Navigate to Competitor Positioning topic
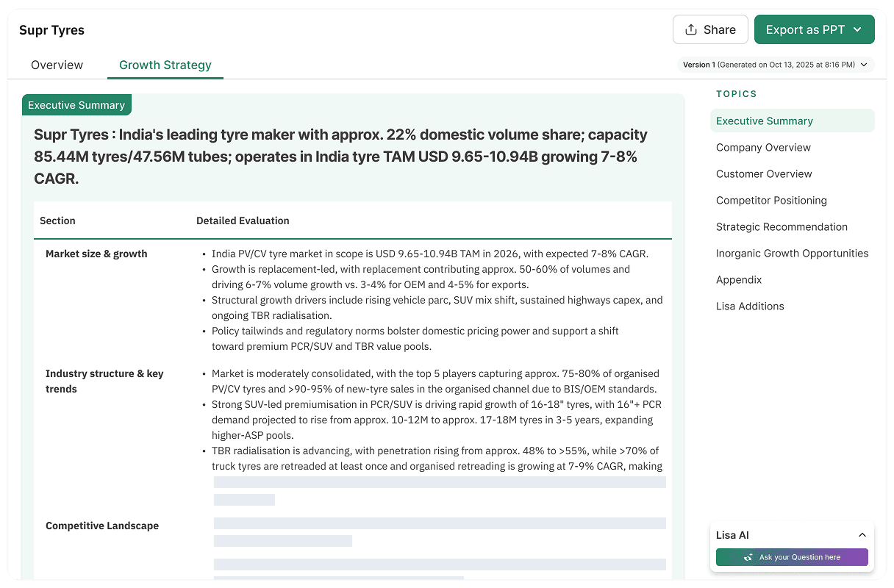894x588 pixels. point(771,200)
